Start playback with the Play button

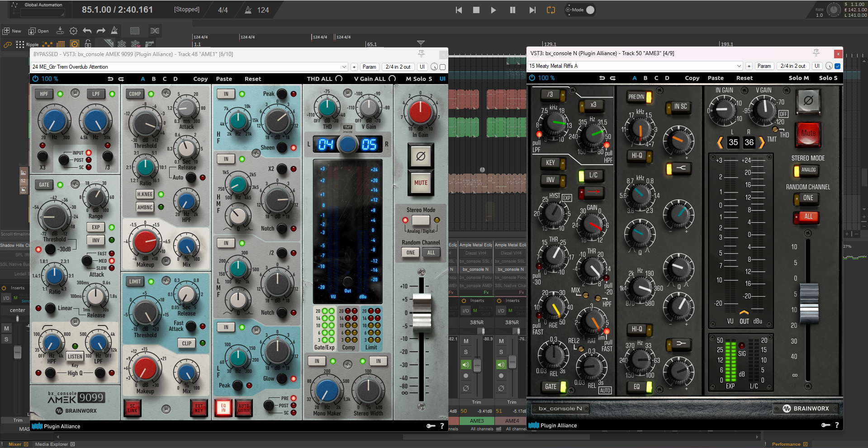pos(493,10)
